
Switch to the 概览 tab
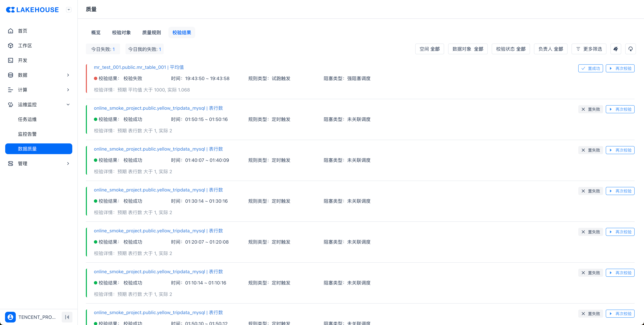click(x=96, y=32)
